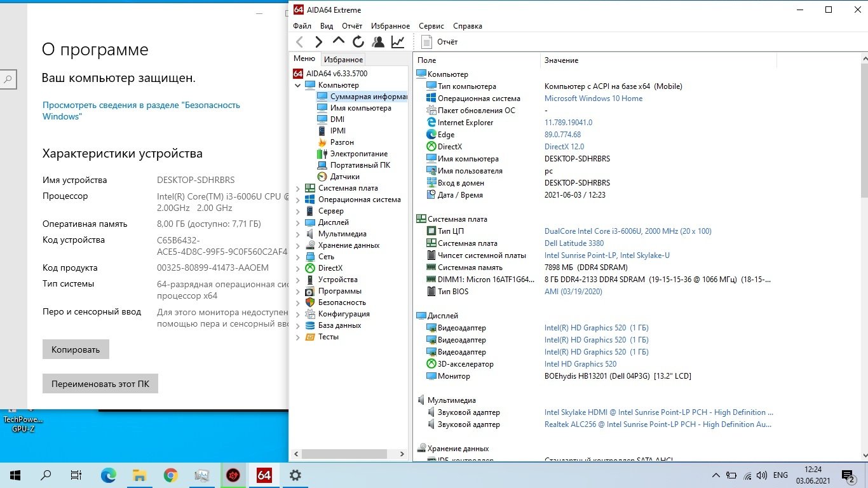Expand the Дисплей tree node

click(297, 222)
